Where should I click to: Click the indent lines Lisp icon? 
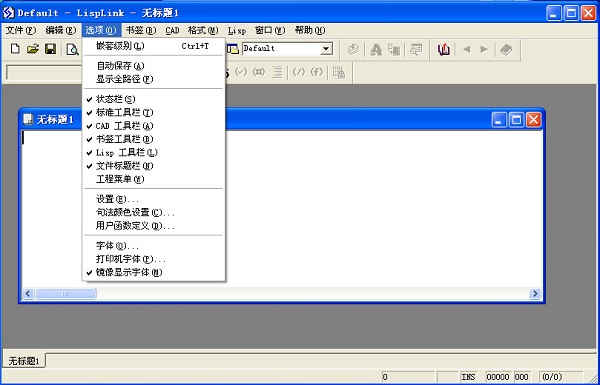pos(277,72)
